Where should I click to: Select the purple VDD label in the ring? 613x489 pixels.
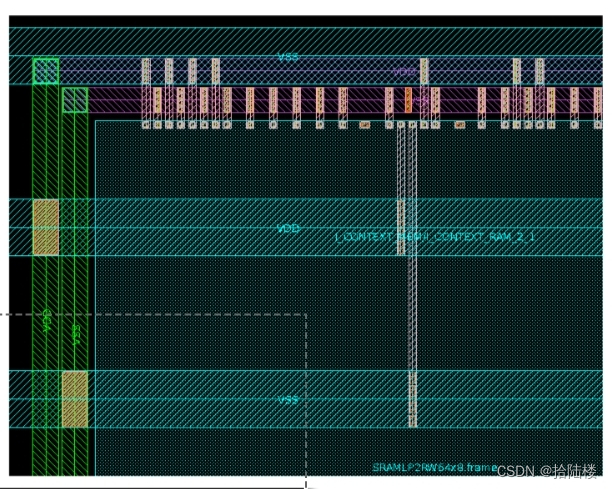pyautogui.click(x=404, y=72)
